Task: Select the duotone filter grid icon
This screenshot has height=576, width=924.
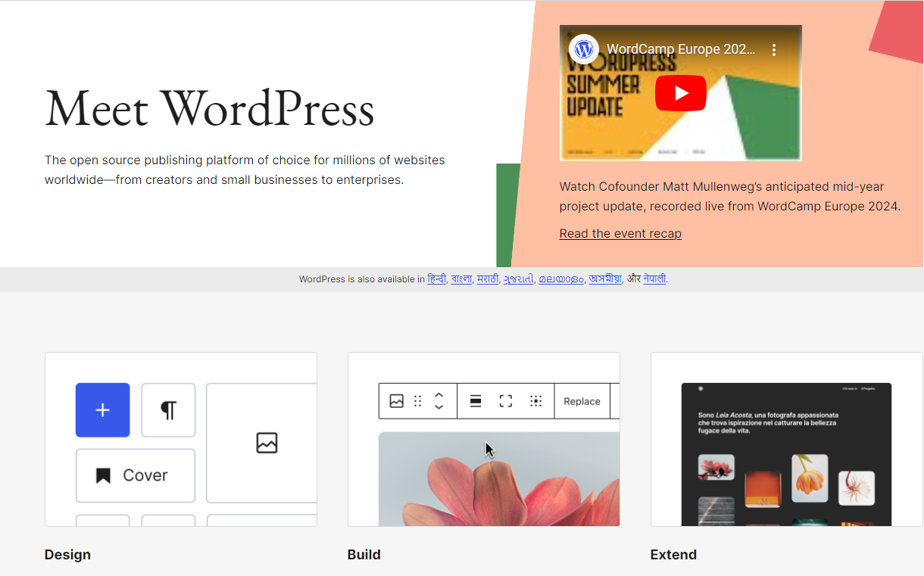Action: [x=536, y=400]
